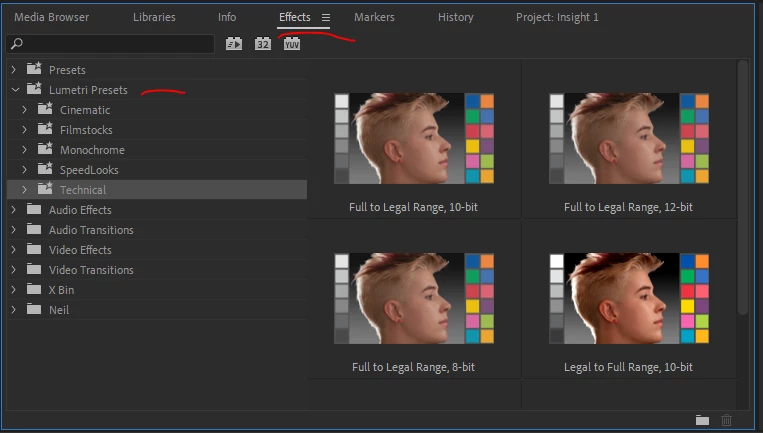This screenshot has width=763, height=433.
Task: Select Full to Legal Range, 12-bit thumbnail
Action: pos(629,138)
